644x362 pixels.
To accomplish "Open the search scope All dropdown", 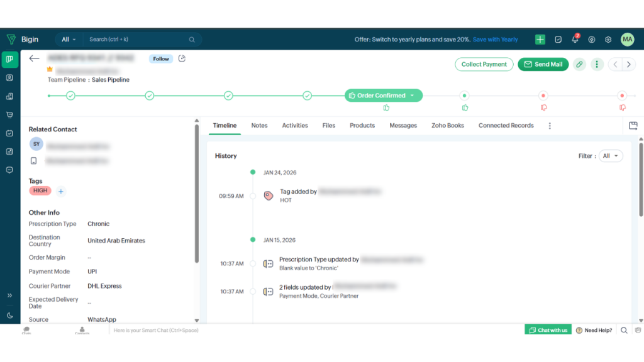I will [69, 40].
